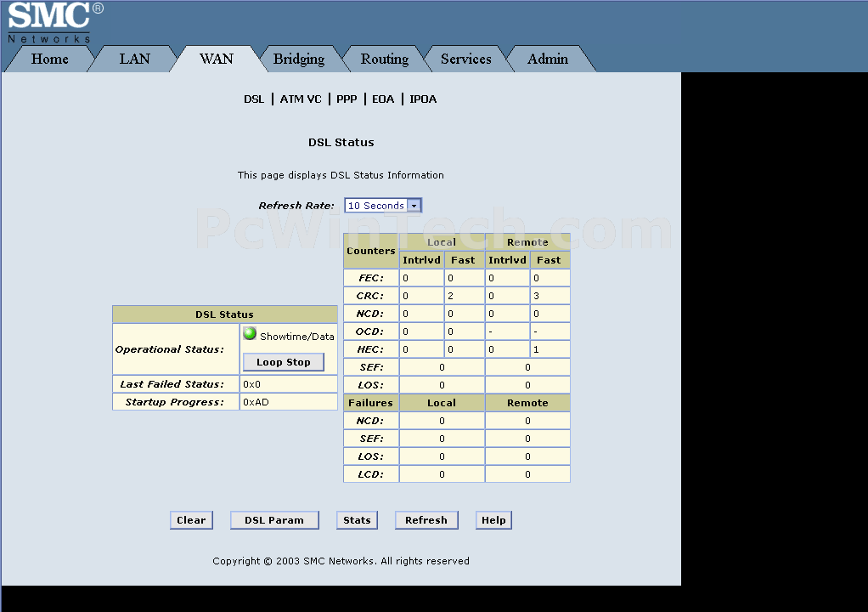Click the SMC Networks logo

tap(54, 22)
